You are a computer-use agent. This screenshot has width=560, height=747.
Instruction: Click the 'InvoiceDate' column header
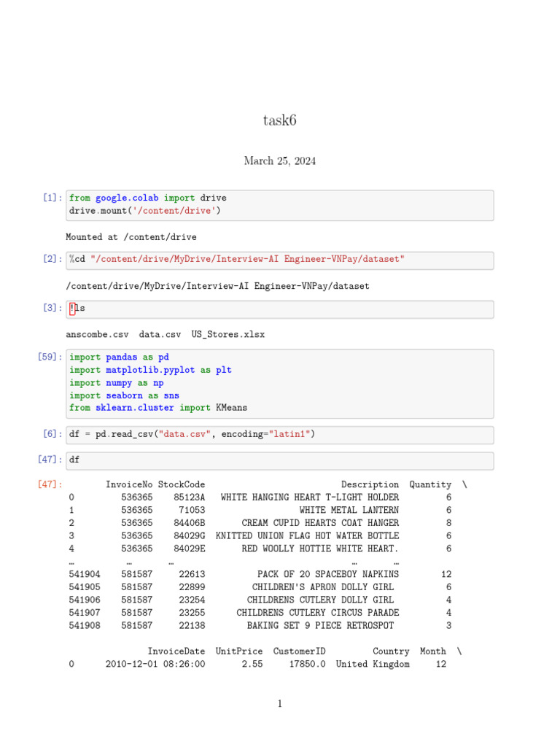coord(176,651)
